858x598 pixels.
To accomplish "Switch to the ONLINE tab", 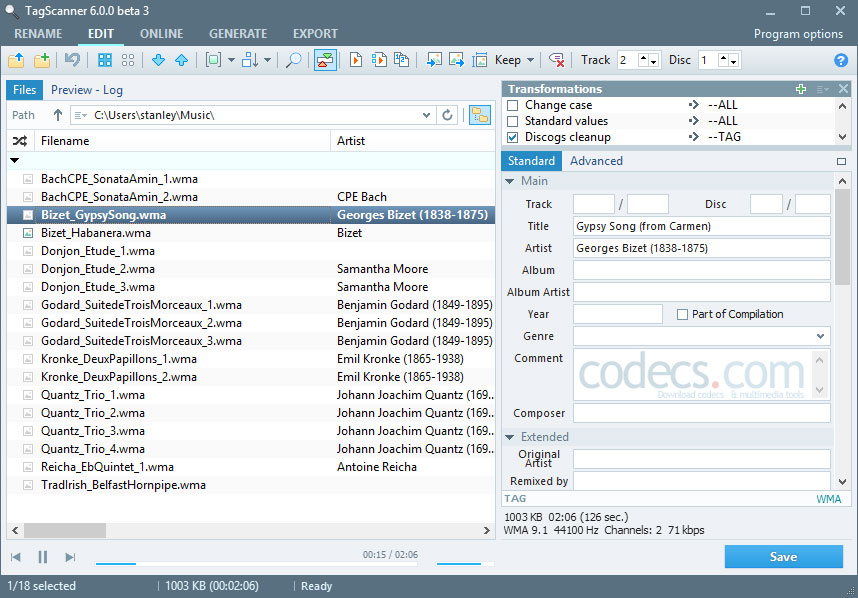I will click(x=161, y=33).
